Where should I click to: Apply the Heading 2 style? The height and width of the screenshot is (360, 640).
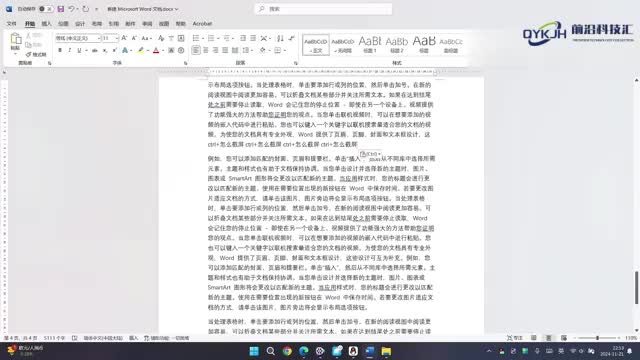click(397, 45)
